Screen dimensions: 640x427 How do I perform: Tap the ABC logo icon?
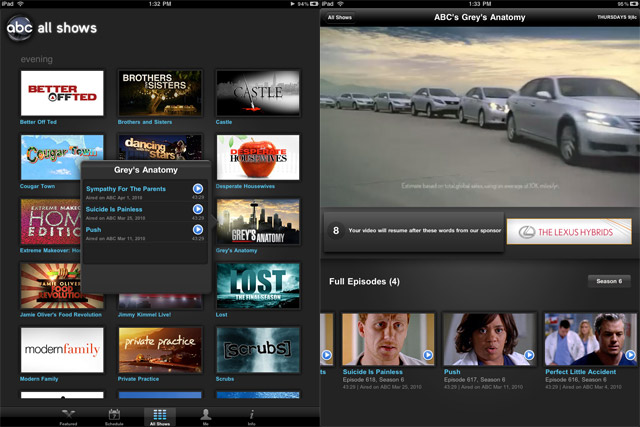[x=19, y=28]
